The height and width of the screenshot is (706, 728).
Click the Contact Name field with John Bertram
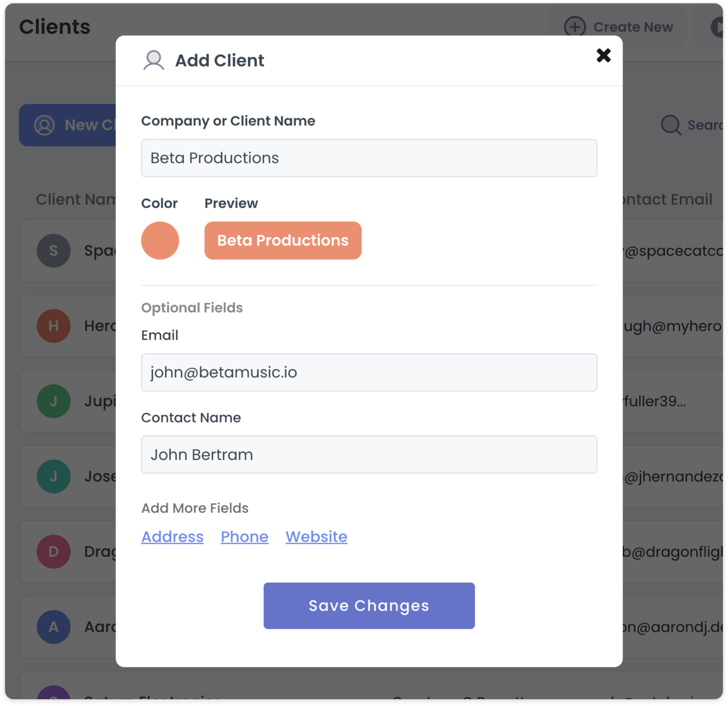[369, 454]
